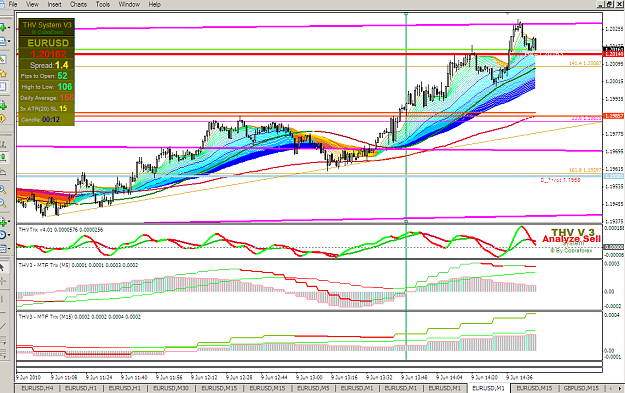Expand the Profiles dropdown arrow
The height and width of the screenshot is (393, 625).
tap(9, 41)
